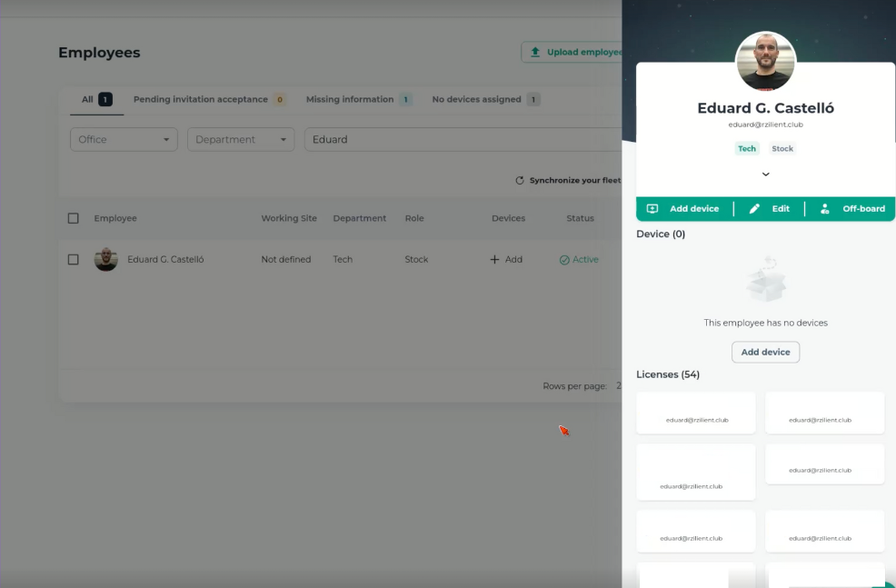
Task: Click the Stock role cell in the row
Action: tap(416, 259)
